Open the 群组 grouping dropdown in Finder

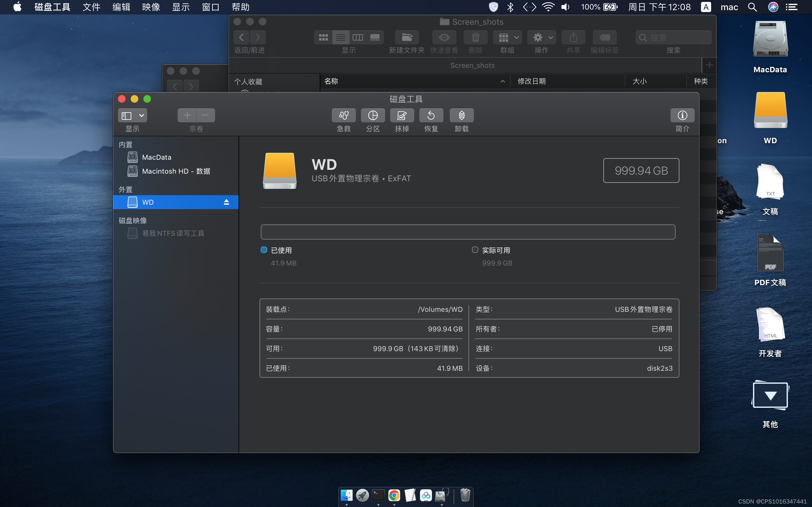point(507,37)
